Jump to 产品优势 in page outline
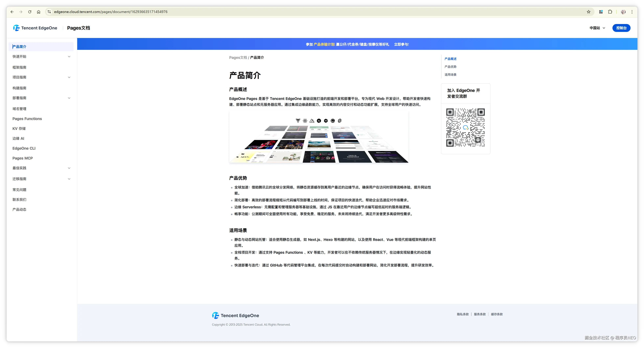 [x=450, y=67]
